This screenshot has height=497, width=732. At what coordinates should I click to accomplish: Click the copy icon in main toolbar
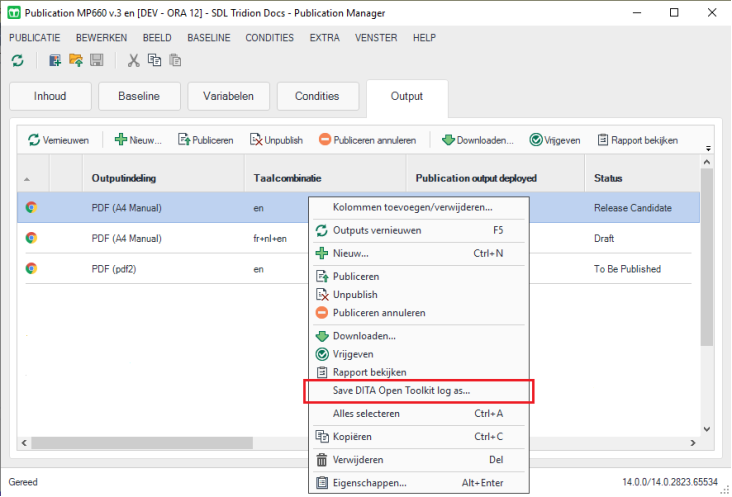coord(155,60)
